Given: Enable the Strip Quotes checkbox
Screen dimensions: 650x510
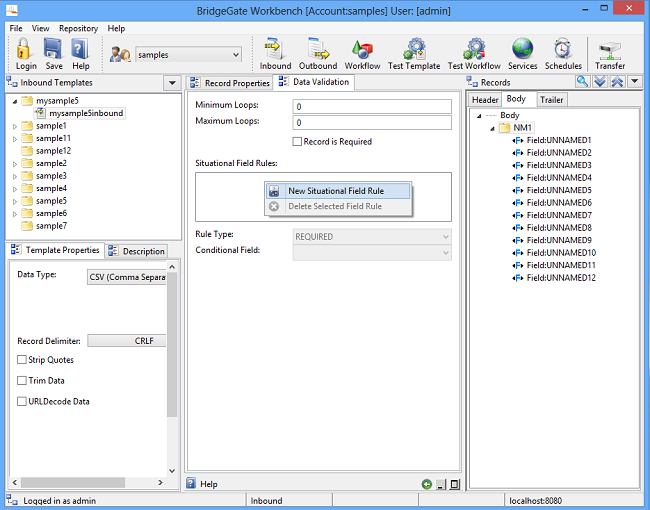Looking at the screenshot, I should pos(22,359).
